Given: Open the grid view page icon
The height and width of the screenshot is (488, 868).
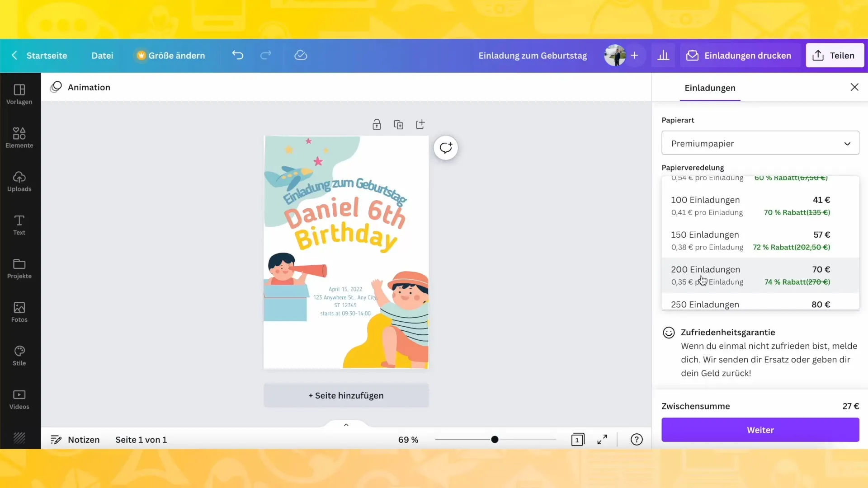Looking at the screenshot, I should coord(577,440).
